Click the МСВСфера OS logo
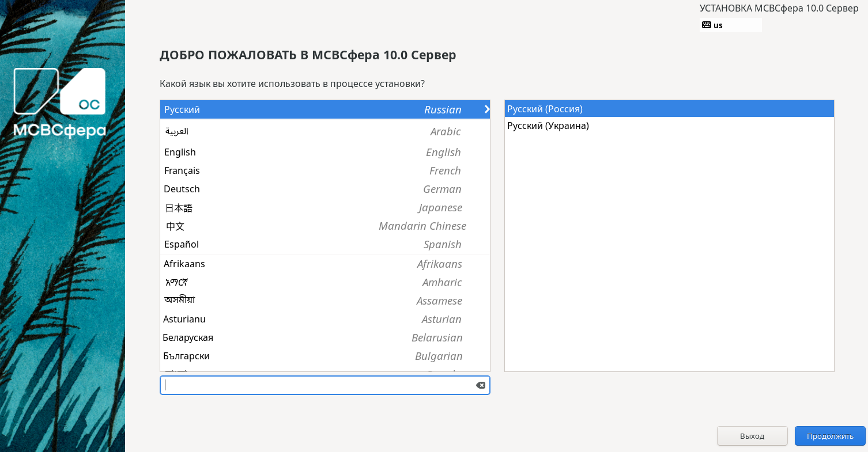The image size is (868, 452). [x=60, y=103]
